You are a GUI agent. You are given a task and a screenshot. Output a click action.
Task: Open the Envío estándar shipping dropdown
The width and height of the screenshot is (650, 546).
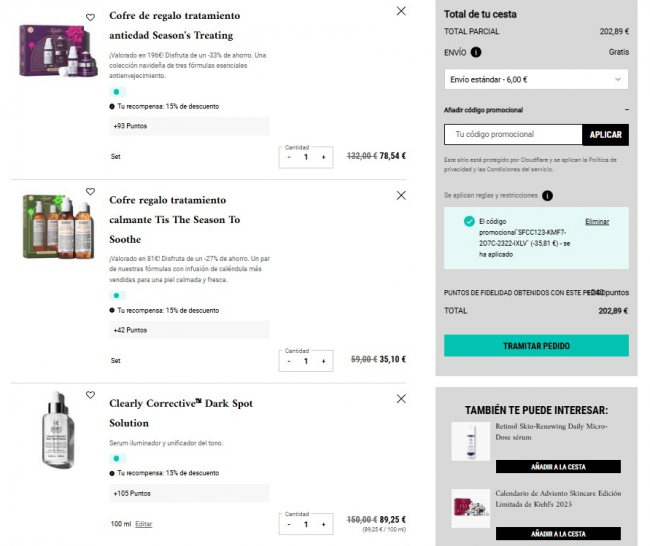pyautogui.click(x=536, y=79)
